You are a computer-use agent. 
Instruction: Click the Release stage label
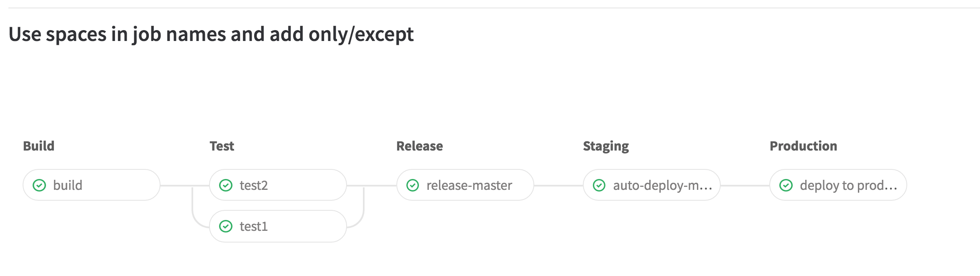[x=420, y=146]
